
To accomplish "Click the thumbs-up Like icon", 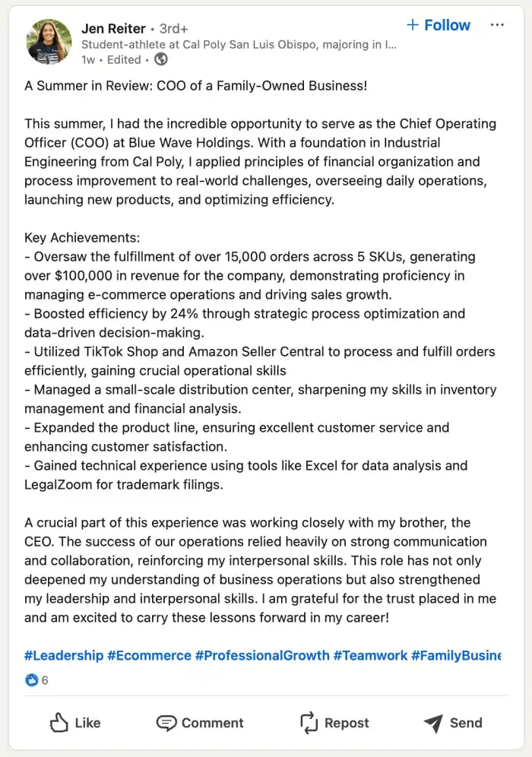I will click(x=59, y=722).
